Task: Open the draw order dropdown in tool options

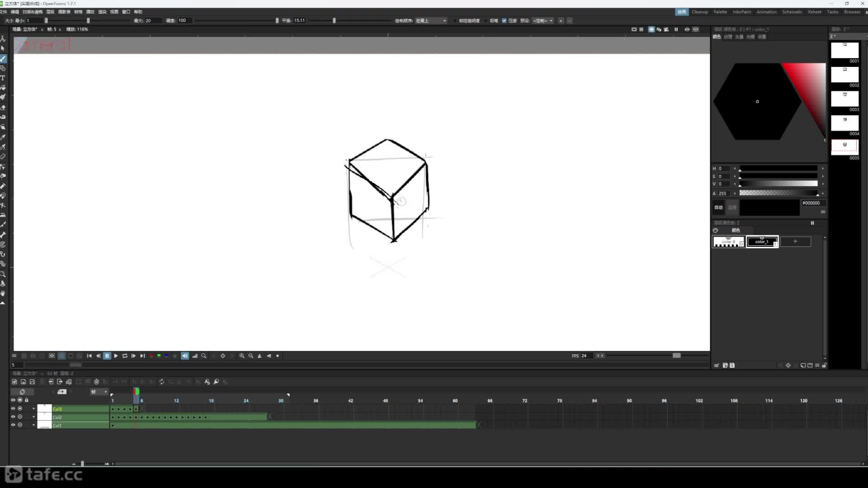Action: pyautogui.click(x=431, y=21)
